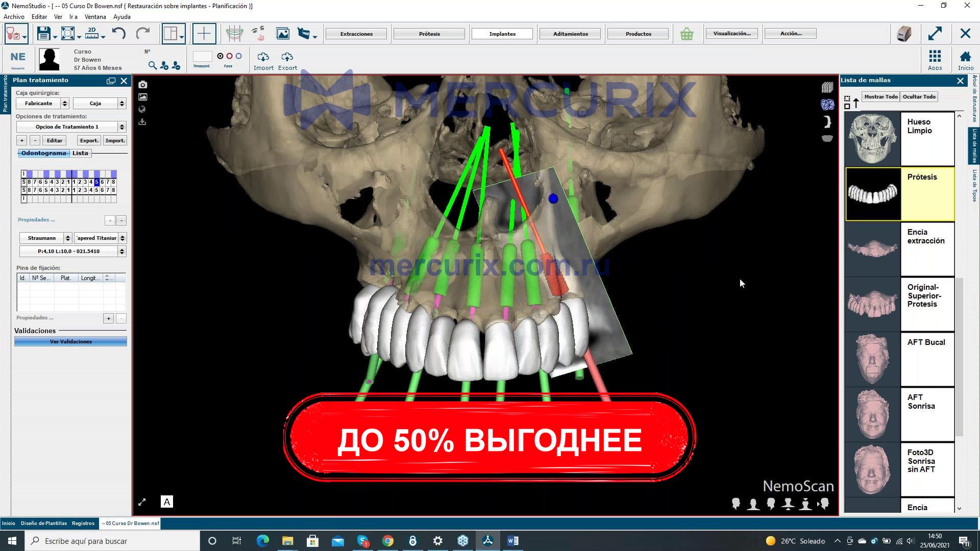The height and width of the screenshot is (551, 980).
Task: Click the add patient icon
Action: [164, 65]
